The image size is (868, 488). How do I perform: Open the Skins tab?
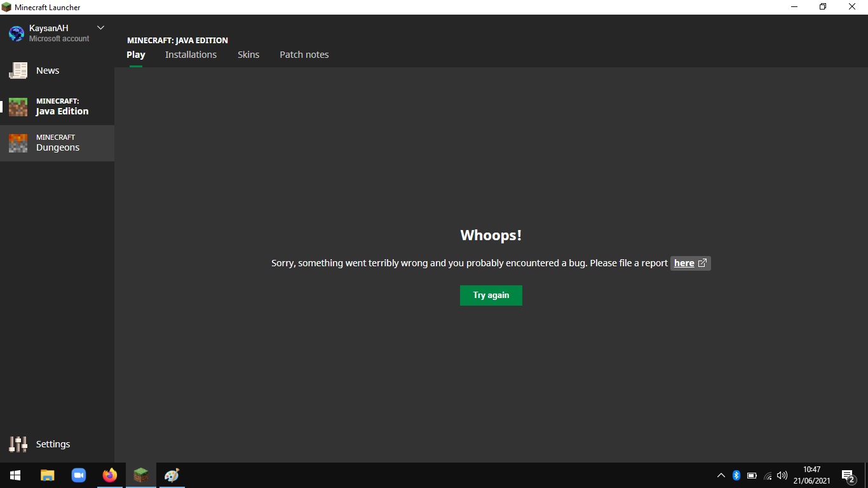pos(248,55)
